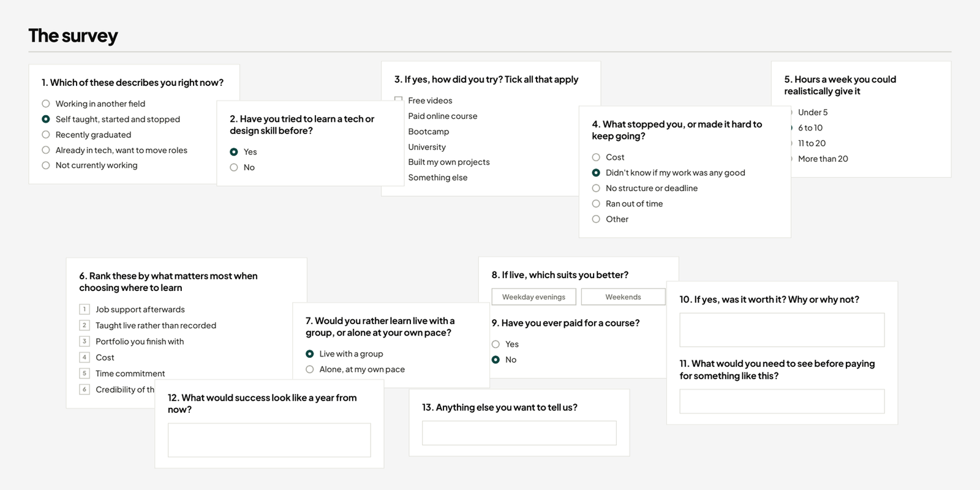This screenshot has height=490, width=980.
Task: Click rank box 6 for 'Credibility'
Action: (x=85, y=389)
